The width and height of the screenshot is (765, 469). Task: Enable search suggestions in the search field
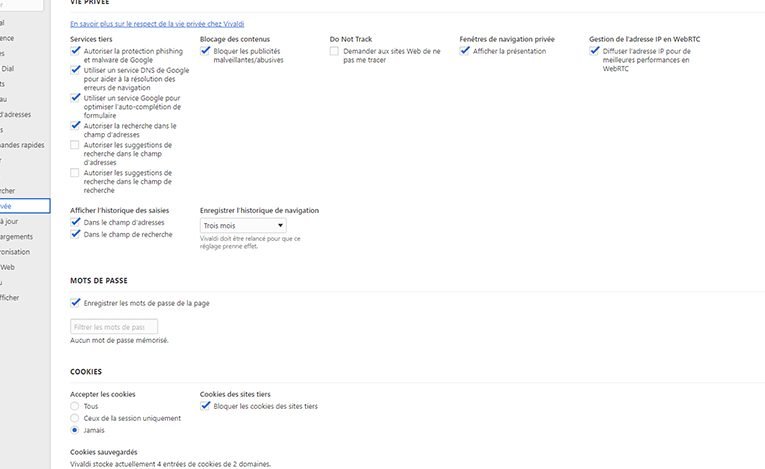76,173
